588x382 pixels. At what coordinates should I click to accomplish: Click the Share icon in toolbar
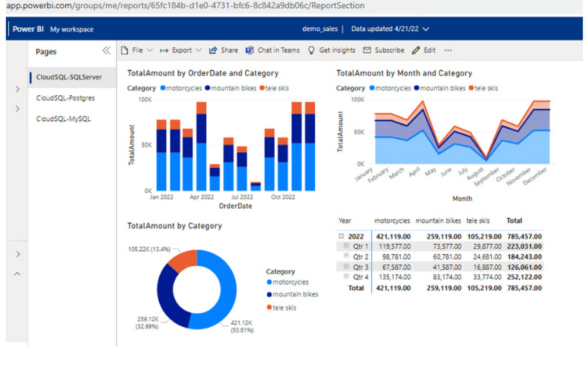[x=213, y=51]
